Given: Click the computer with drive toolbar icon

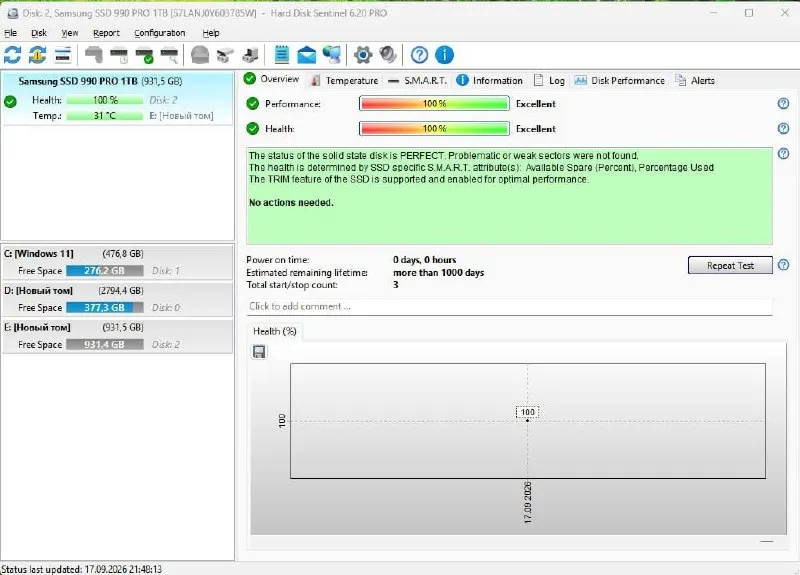Looking at the screenshot, I should pos(250,55).
